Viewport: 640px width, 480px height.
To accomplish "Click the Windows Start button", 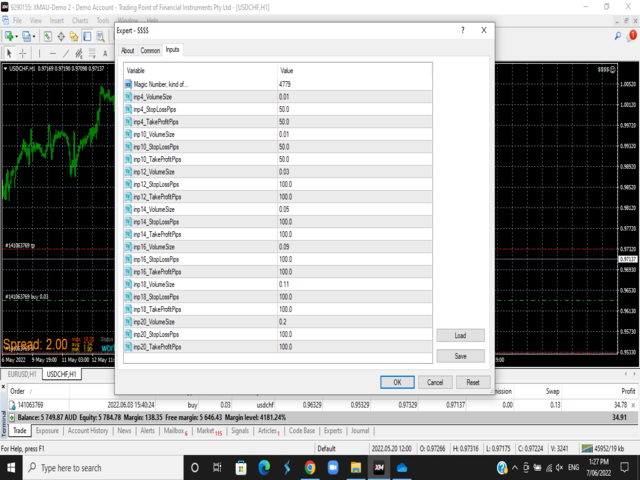I will (x=11, y=467).
